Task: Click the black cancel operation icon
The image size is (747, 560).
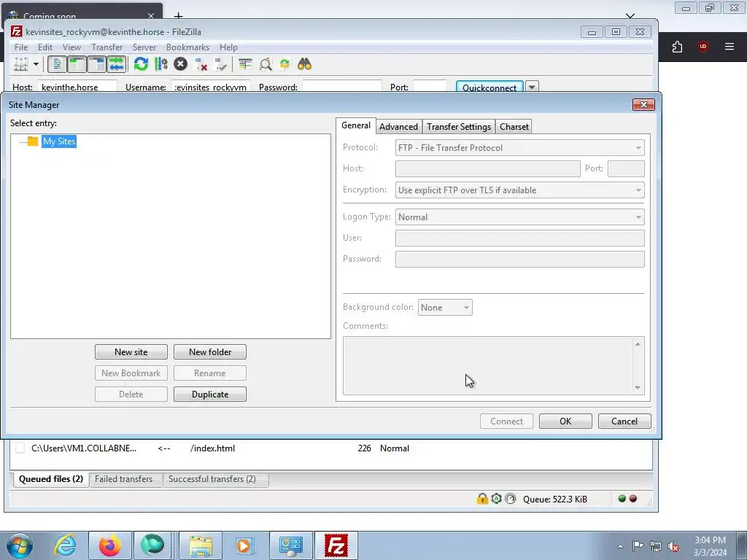Action: click(x=181, y=64)
